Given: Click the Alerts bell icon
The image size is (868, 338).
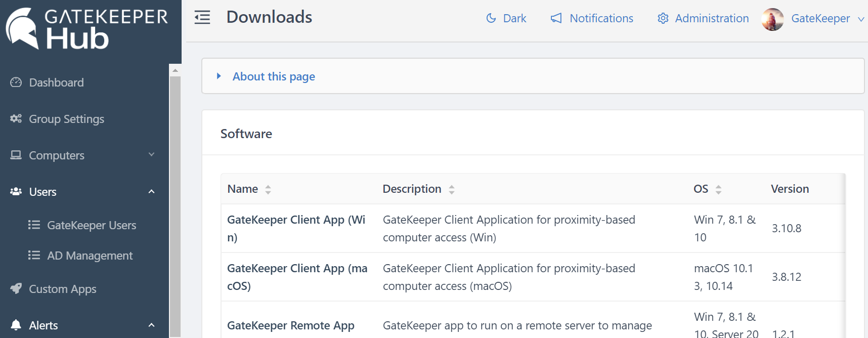Looking at the screenshot, I should click(x=16, y=325).
